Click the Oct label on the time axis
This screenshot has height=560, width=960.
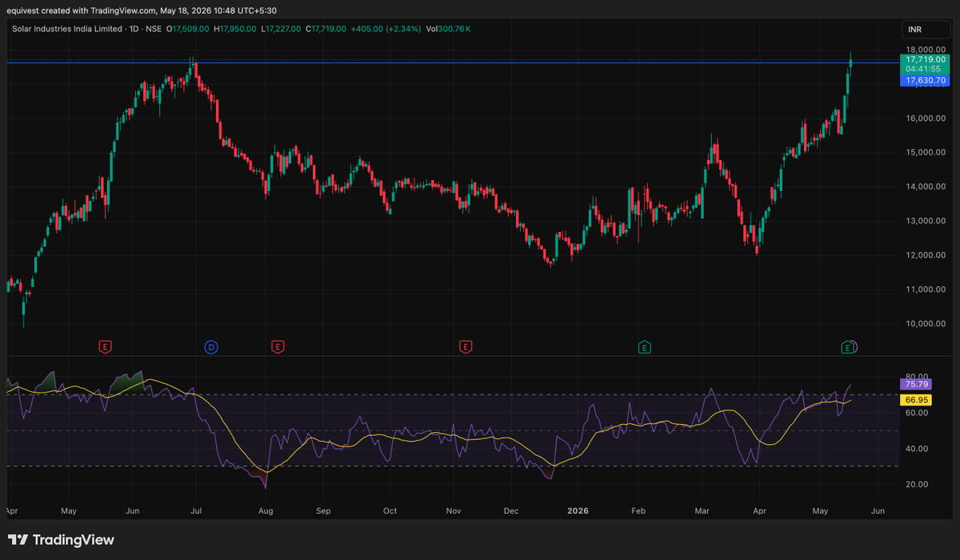pyautogui.click(x=390, y=510)
